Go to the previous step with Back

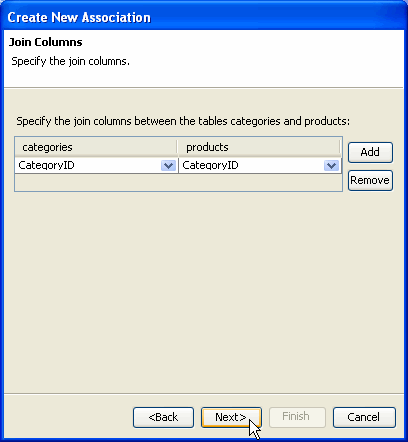pos(163,417)
